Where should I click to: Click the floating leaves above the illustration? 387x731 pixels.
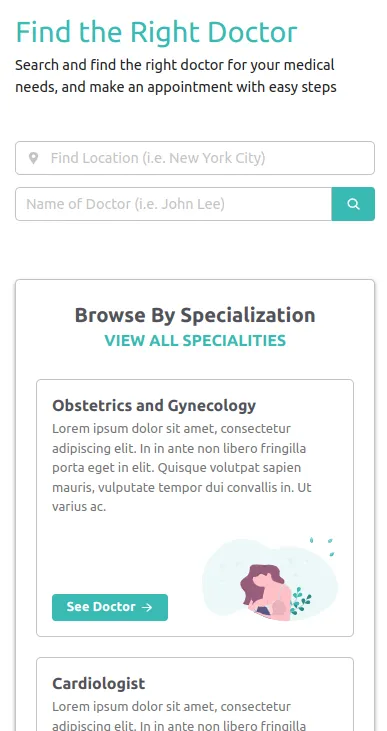323,546
